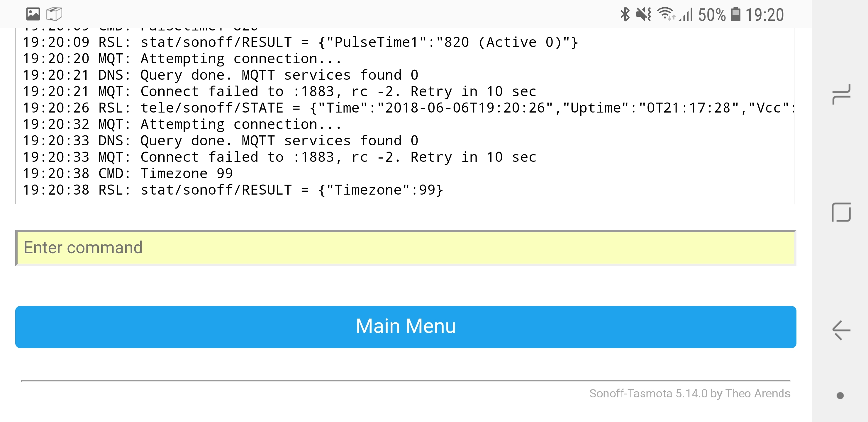This screenshot has width=868, height=422.
Task: Tap the package box notification icon
Action: (54, 14)
